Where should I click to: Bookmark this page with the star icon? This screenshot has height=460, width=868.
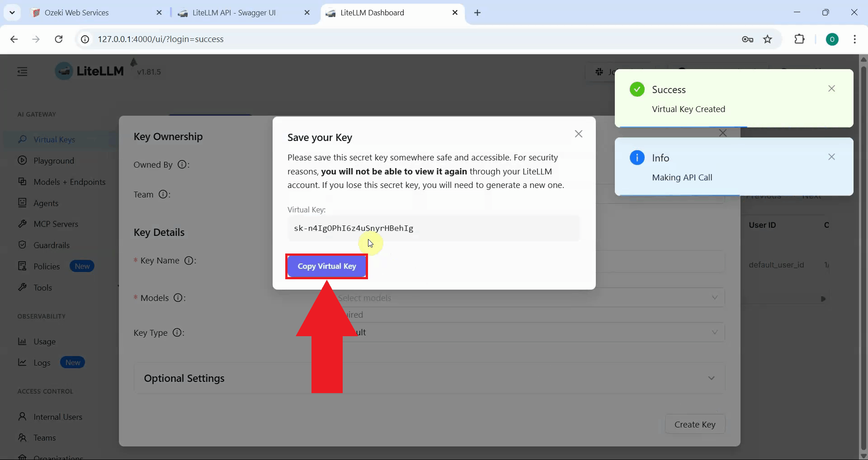[x=768, y=39]
